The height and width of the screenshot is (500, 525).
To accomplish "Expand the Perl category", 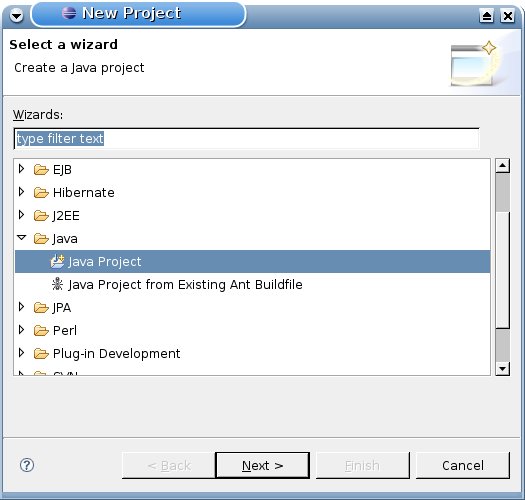I will 21,330.
